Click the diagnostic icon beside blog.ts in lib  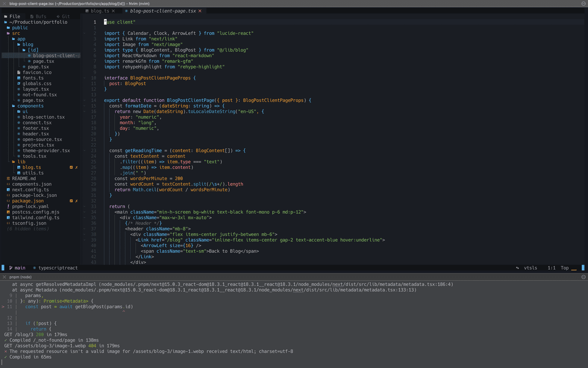pyautogui.click(x=72, y=167)
